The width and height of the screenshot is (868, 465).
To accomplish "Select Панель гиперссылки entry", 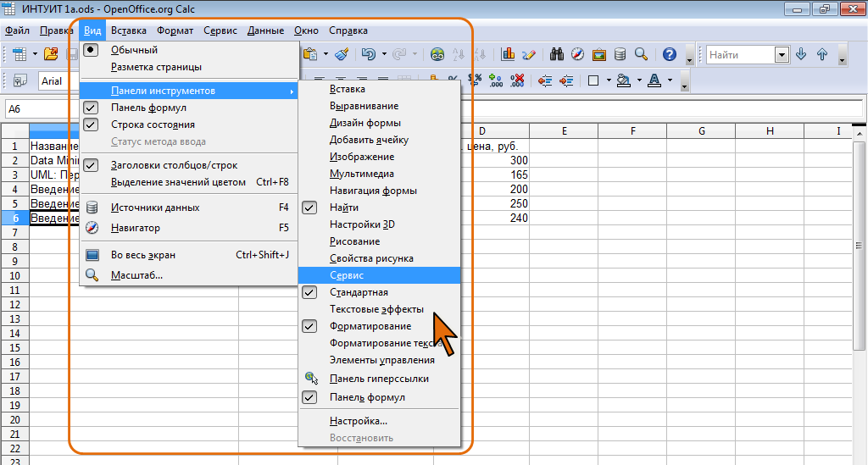I will point(379,379).
